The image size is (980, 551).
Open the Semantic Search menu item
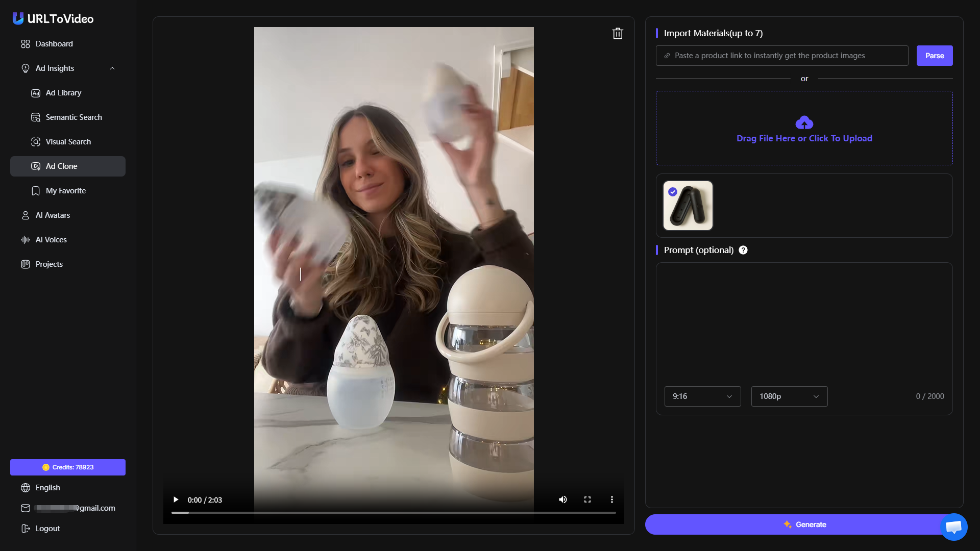[73, 117]
